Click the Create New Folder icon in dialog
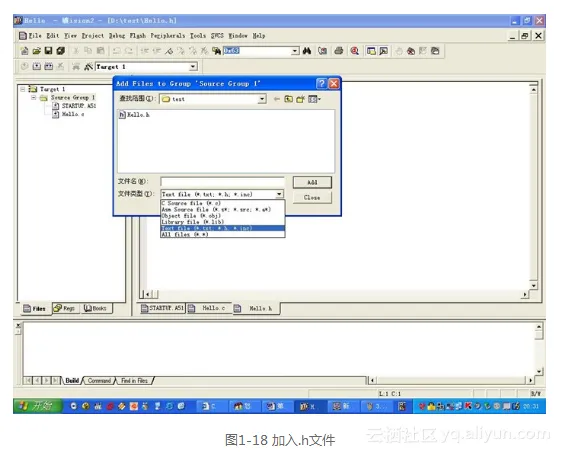This screenshot has width=561, height=454. (300, 99)
